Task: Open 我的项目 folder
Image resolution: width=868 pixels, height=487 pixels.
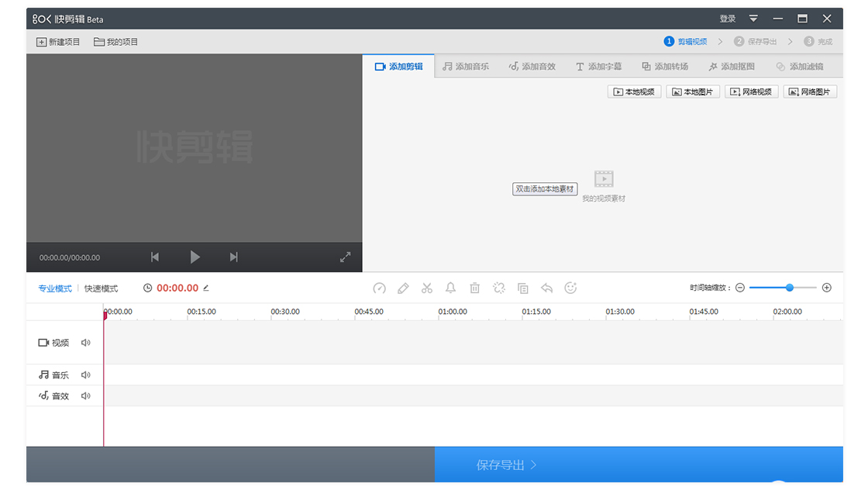Action: (x=115, y=42)
